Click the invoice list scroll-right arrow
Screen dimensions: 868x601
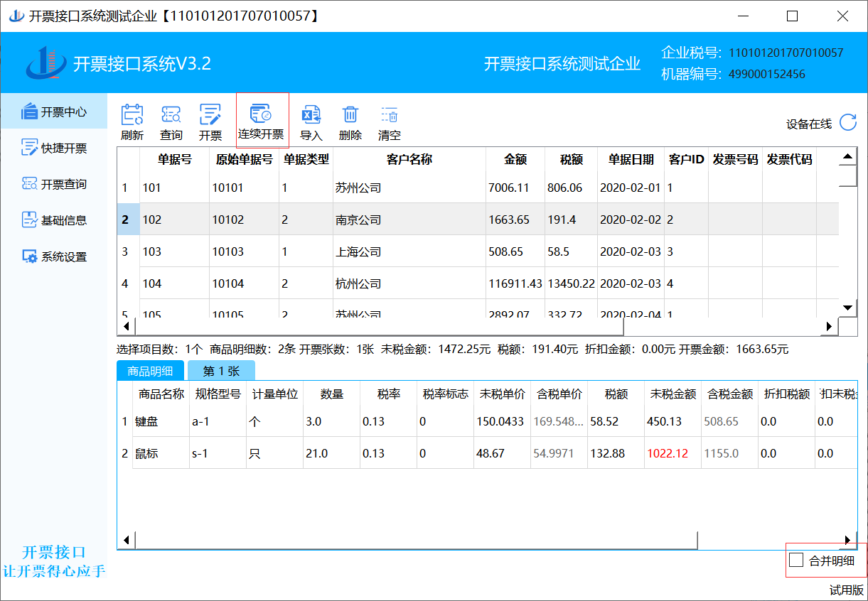pyautogui.click(x=828, y=326)
